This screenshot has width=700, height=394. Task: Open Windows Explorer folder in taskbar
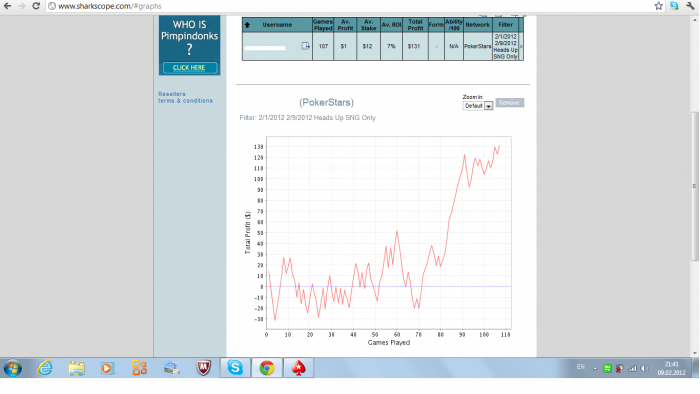coord(76,368)
